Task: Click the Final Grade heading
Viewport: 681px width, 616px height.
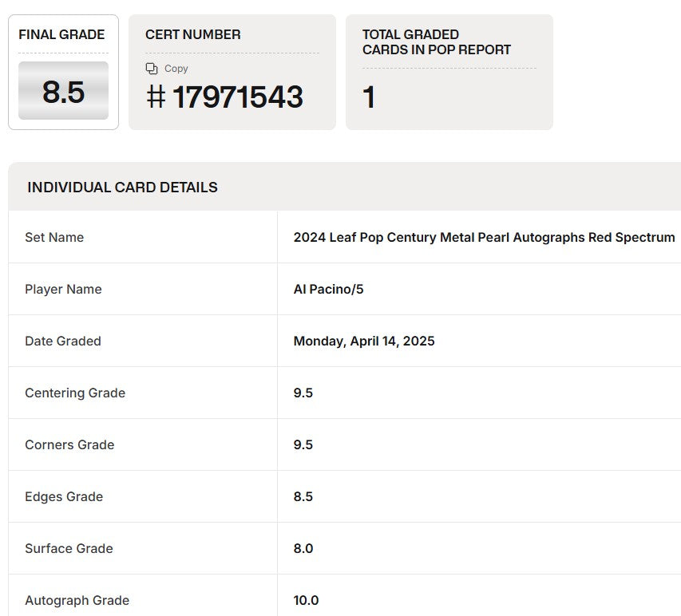Action: [61, 34]
